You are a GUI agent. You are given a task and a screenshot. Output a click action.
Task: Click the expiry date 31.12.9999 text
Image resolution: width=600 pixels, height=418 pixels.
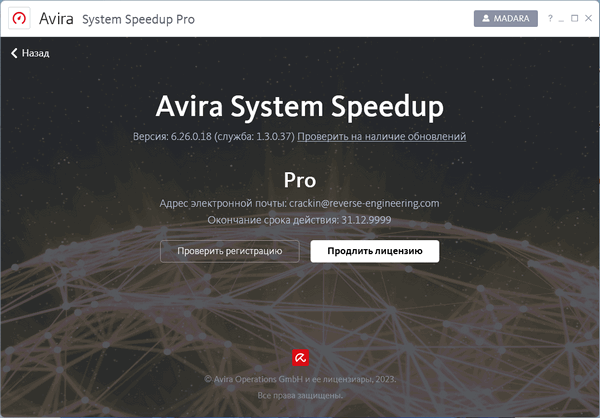point(366,220)
